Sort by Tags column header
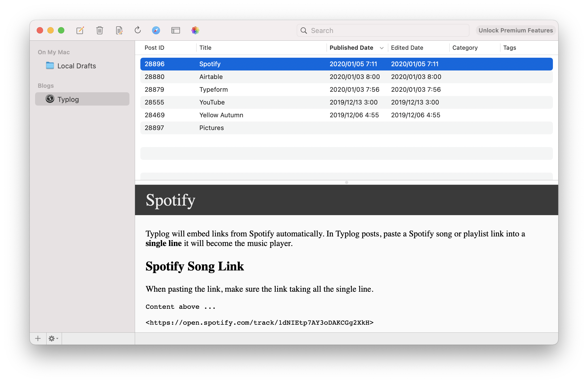Screen dimensions: 588x384 [510, 48]
